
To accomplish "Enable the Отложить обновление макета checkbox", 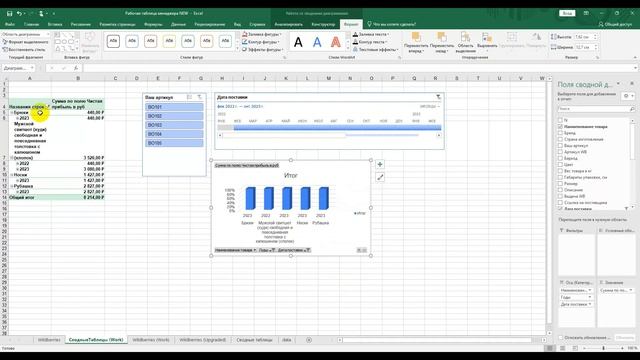I will [x=560, y=338].
